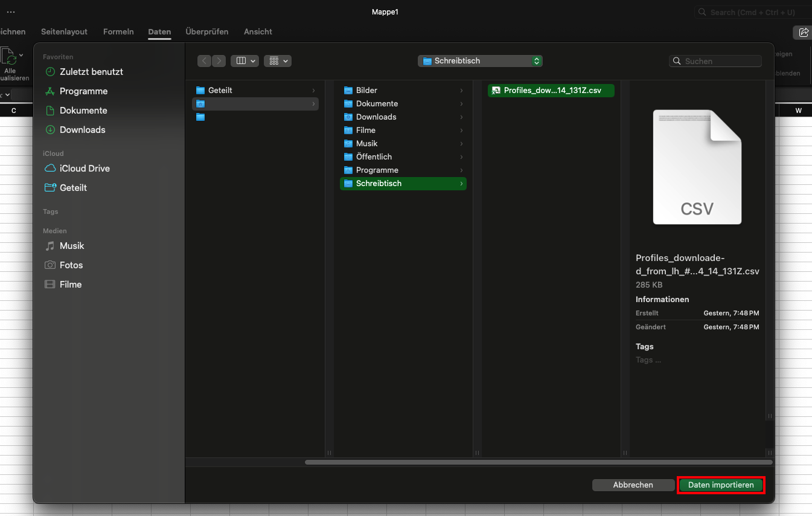This screenshot has height=516, width=812.
Task: Open Fotos under Medien
Action: [x=71, y=265]
